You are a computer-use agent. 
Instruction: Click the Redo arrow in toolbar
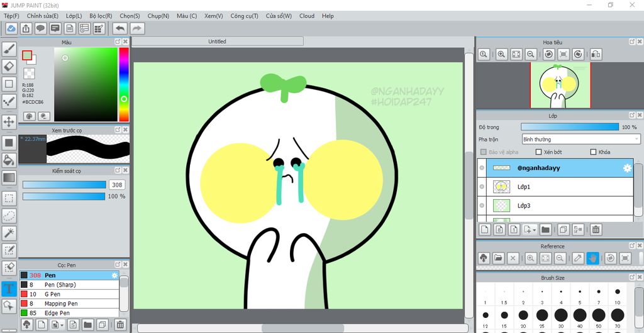[137, 28]
